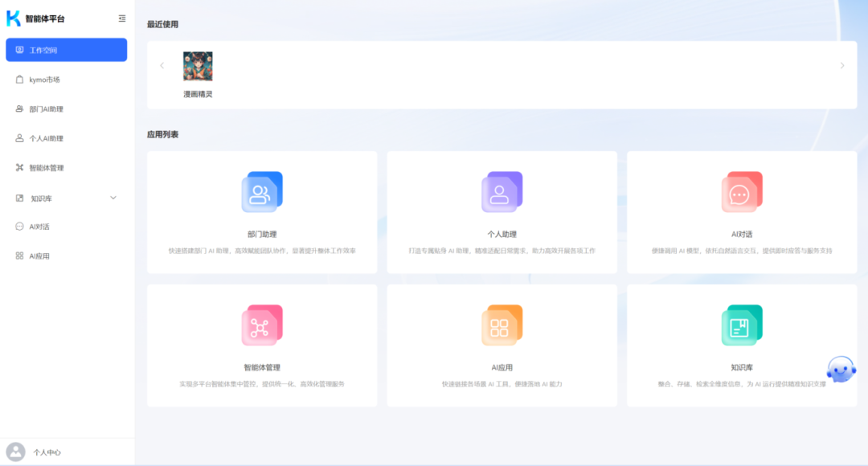Screen dimensions: 868x466
Task: Click the AI对话 pink card icon
Action: tap(741, 191)
